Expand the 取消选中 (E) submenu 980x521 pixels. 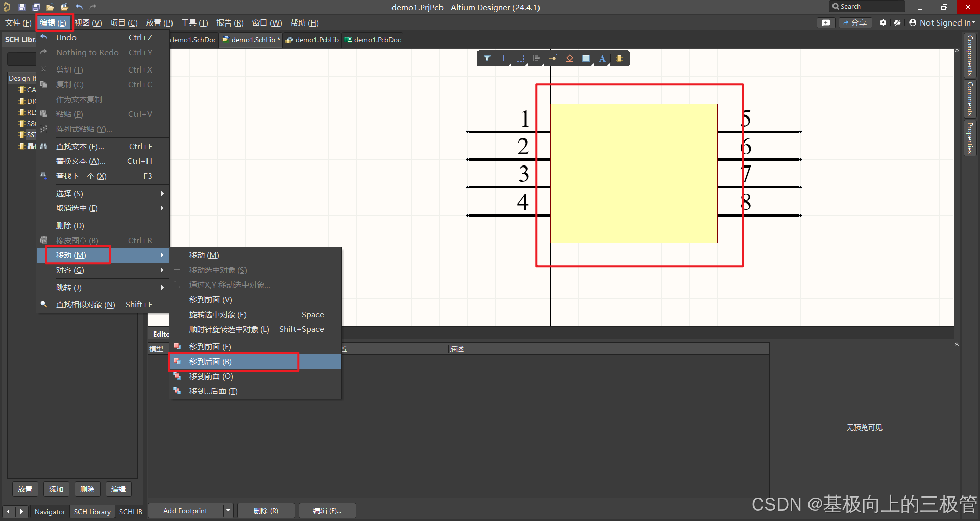coord(103,208)
